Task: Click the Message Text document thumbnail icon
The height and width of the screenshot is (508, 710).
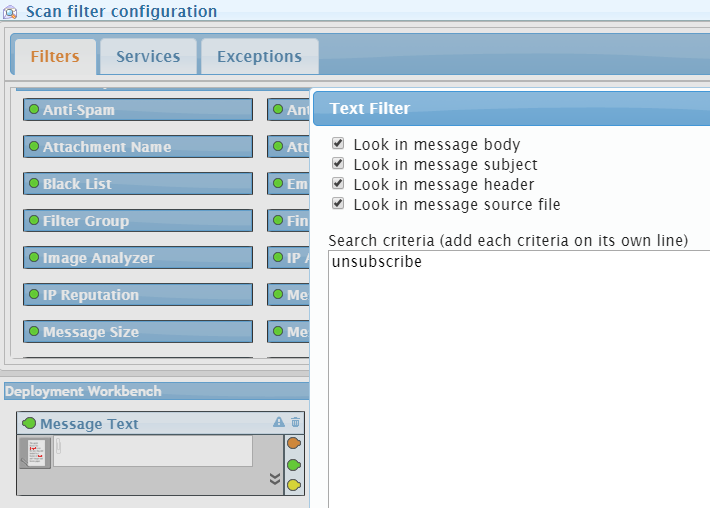Action: click(x=35, y=453)
